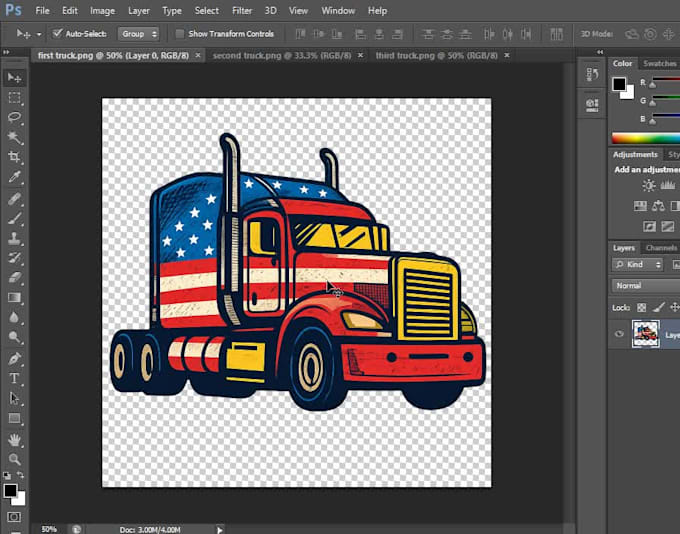Viewport: 680px width, 534px height.
Task: Select the Horizontal Type tool
Action: (x=14, y=378)
